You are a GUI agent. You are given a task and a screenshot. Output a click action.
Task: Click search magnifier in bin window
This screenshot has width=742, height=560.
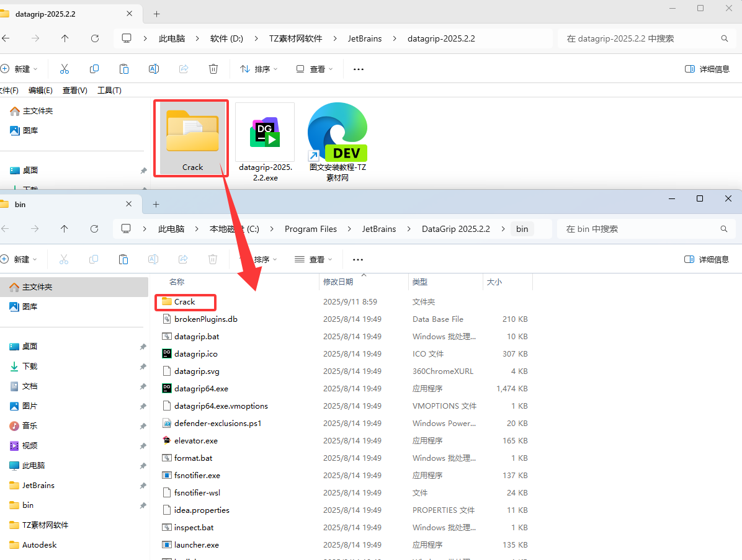(x=724, y=229)
